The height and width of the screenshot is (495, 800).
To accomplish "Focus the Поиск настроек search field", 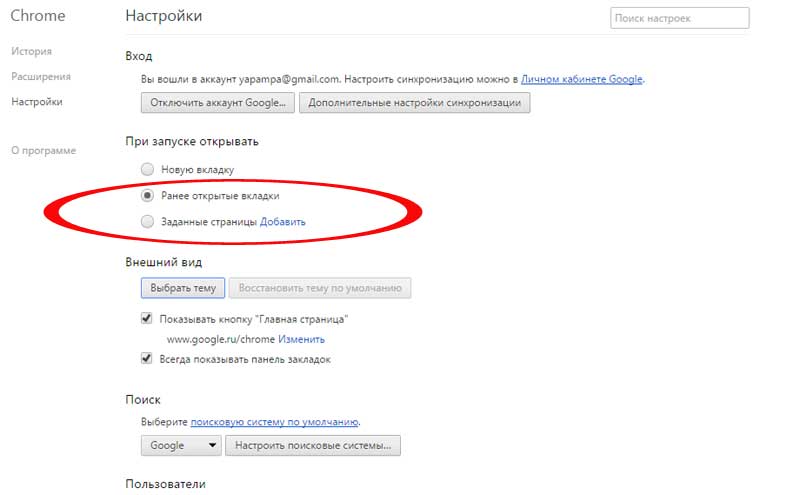I will tap(680, 18).
